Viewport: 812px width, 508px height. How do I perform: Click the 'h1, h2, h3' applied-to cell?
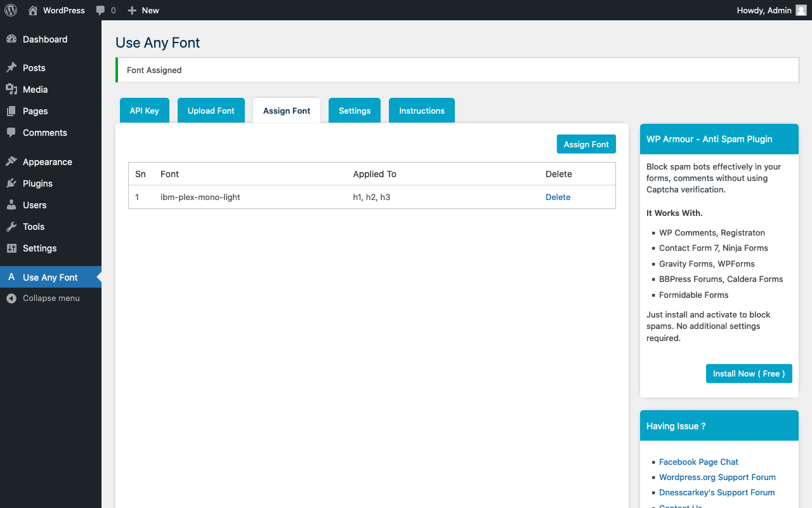372,197
